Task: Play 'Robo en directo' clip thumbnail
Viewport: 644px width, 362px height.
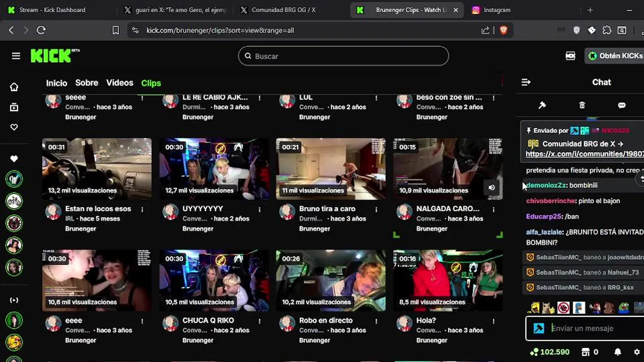Action: click(331, 281)
